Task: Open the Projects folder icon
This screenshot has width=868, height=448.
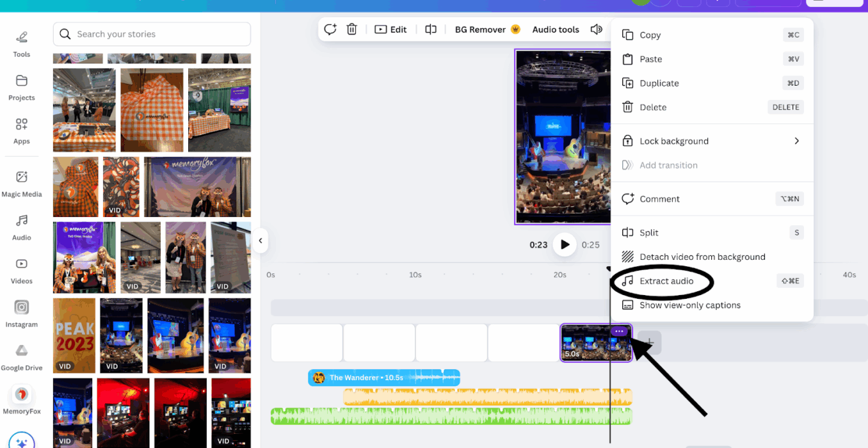Action: tap(22, 86)
